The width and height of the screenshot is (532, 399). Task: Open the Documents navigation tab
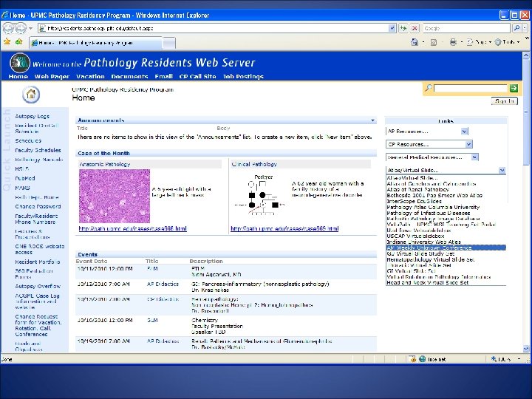tap(129, 76)
